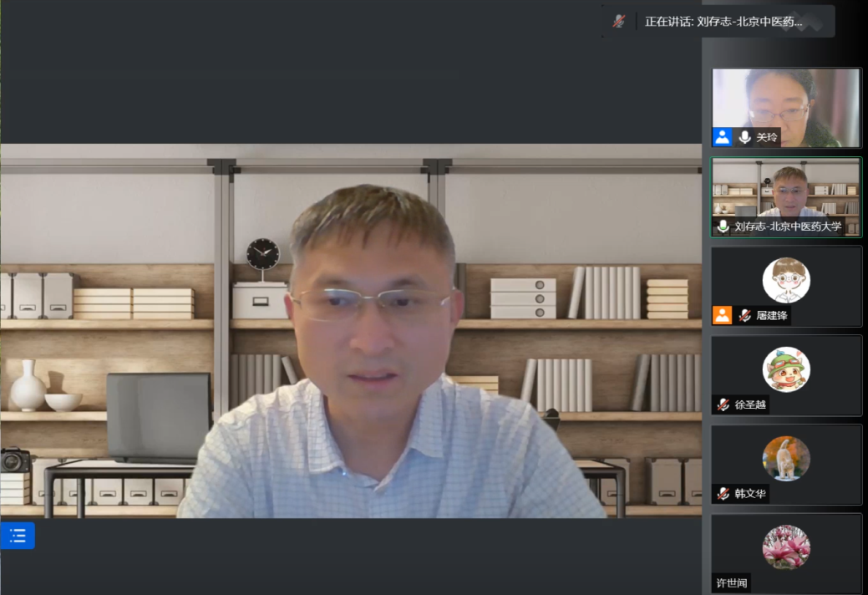Image resolution: width=868 pixels, height=595 pixels.
Task: Click 许世闻's pink flower avatar
Action: pos(786,547)
